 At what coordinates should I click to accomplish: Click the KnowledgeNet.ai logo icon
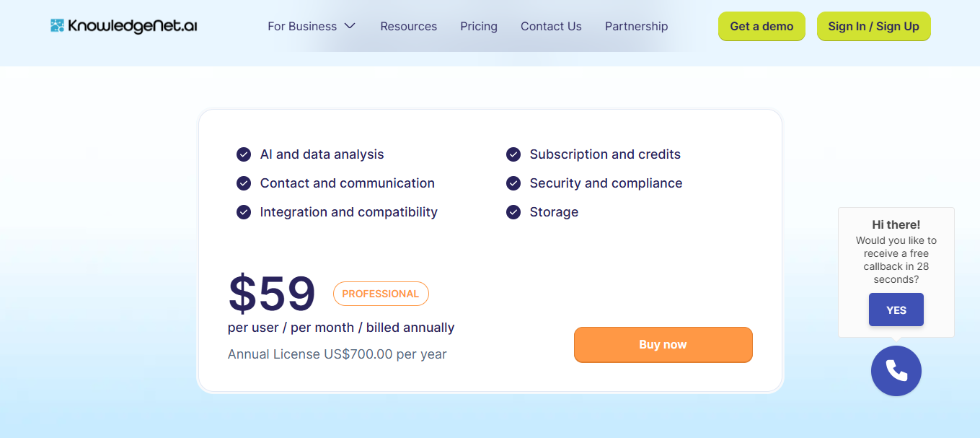[x=58, y=26]
